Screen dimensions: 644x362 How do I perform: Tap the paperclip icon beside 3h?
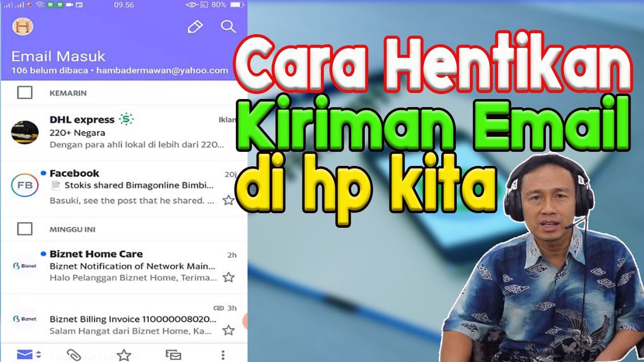[x=218, y=308]
